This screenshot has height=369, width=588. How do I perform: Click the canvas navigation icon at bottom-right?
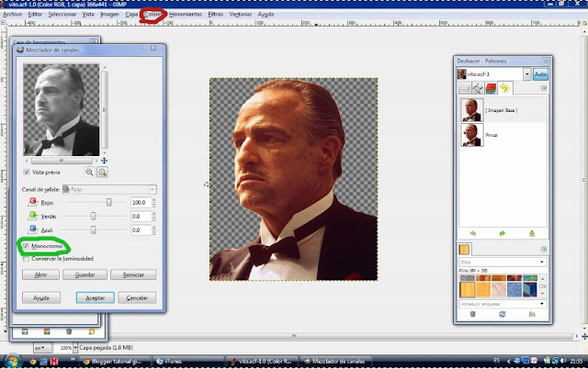(x=584, y=336)
